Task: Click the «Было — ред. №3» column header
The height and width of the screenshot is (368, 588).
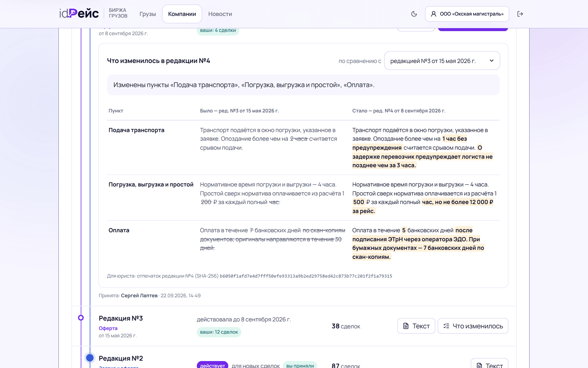Action: pyautogui.click(x=239, y=111)
